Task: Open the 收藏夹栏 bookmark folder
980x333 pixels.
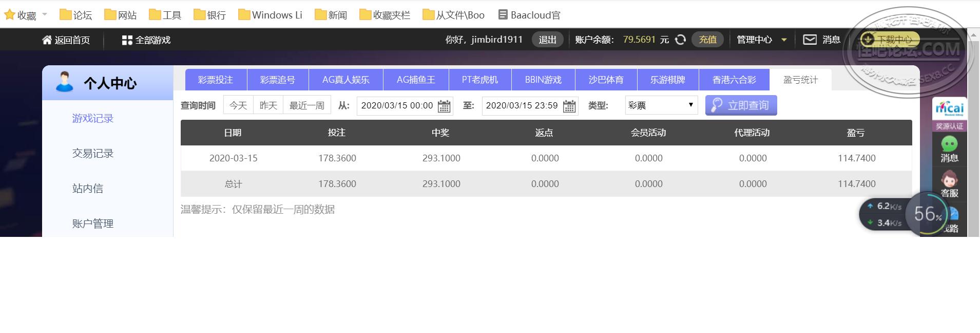Action: (x=385, y=15)
